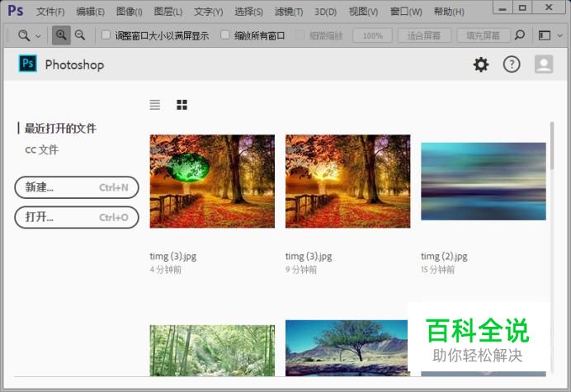Open help with question mark icon
This screenshot has width=571, height=392.
coord(512,64)
